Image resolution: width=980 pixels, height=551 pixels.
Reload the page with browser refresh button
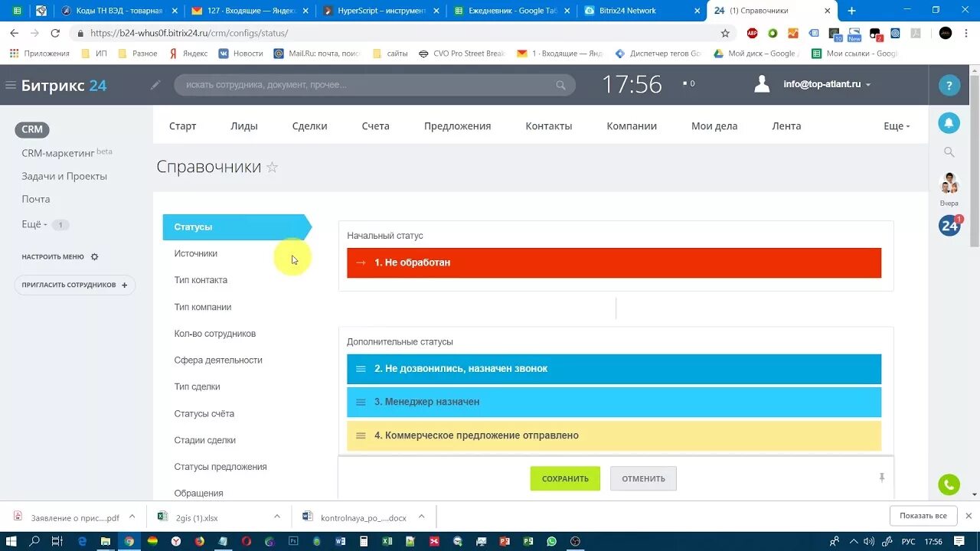tap(55, 33)
